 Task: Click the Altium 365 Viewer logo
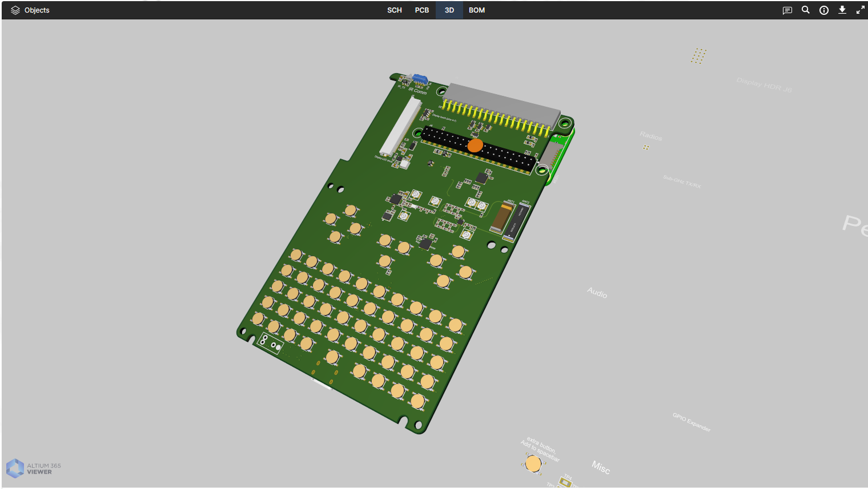pyautogui.click(x=34, y=468)
